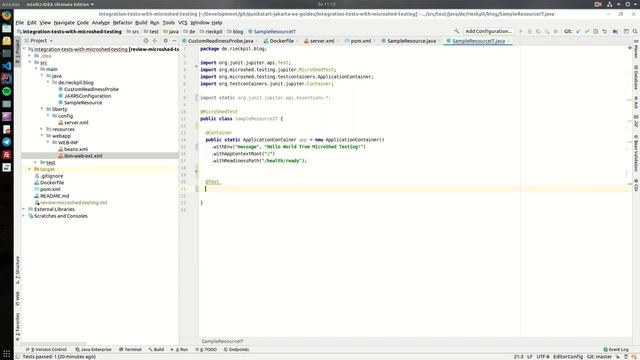Click the blog breadcrumb in navigation bar
Viewport: 640px width, 360px height.
click(x=238, y=31)
